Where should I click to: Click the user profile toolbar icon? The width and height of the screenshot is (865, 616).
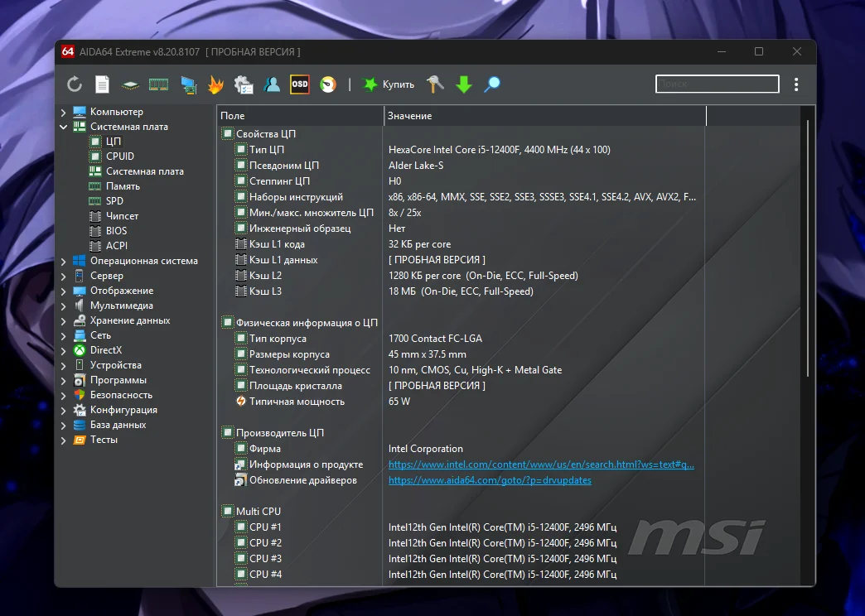pyautogui.click(x=272, y=84)
